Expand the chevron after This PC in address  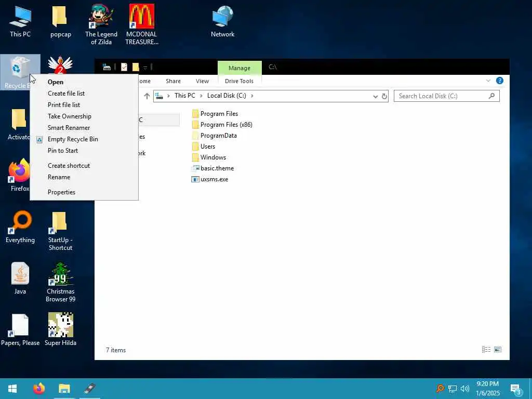[201, 96]
